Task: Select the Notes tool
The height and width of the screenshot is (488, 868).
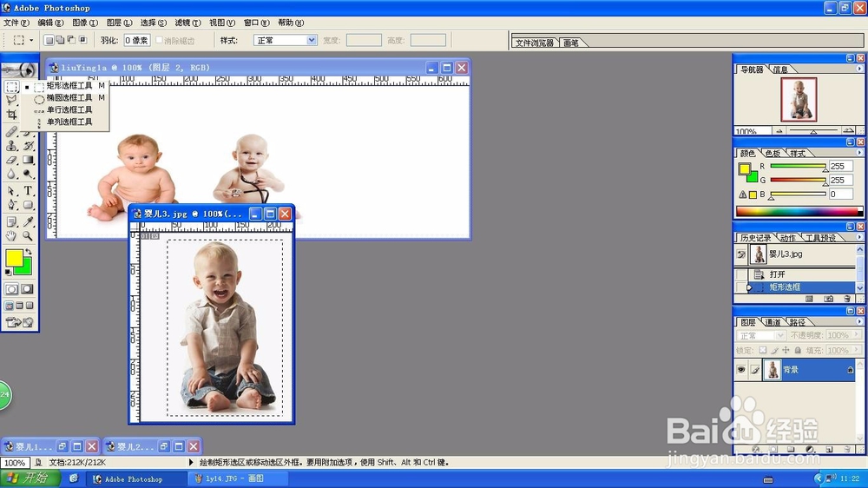Action: pos(11,222)
